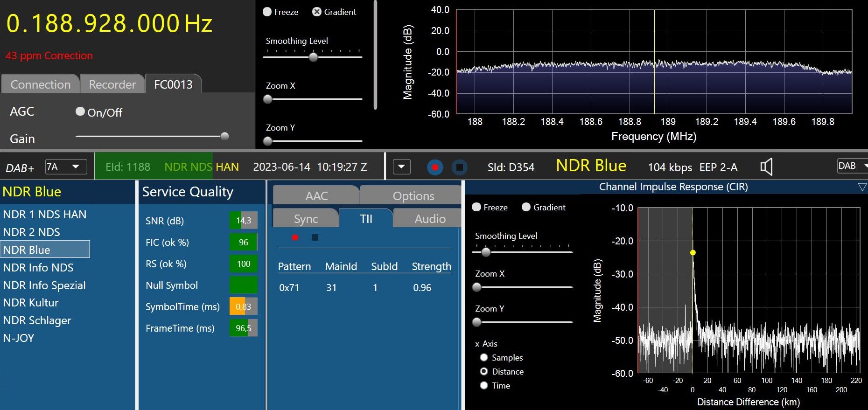This screenshot has width=868, height=410.
Task: Open the DAB mode dropdown
Action: 853,166
